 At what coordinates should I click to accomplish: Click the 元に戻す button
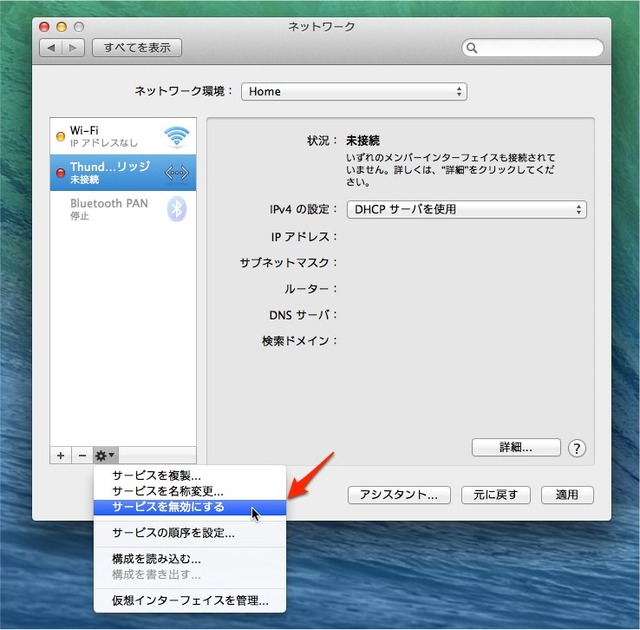pyautogui.click(x=496, y=495)
